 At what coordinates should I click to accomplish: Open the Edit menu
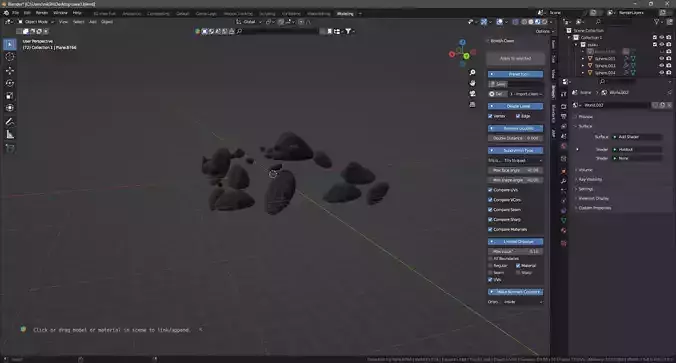pos(27,13)
